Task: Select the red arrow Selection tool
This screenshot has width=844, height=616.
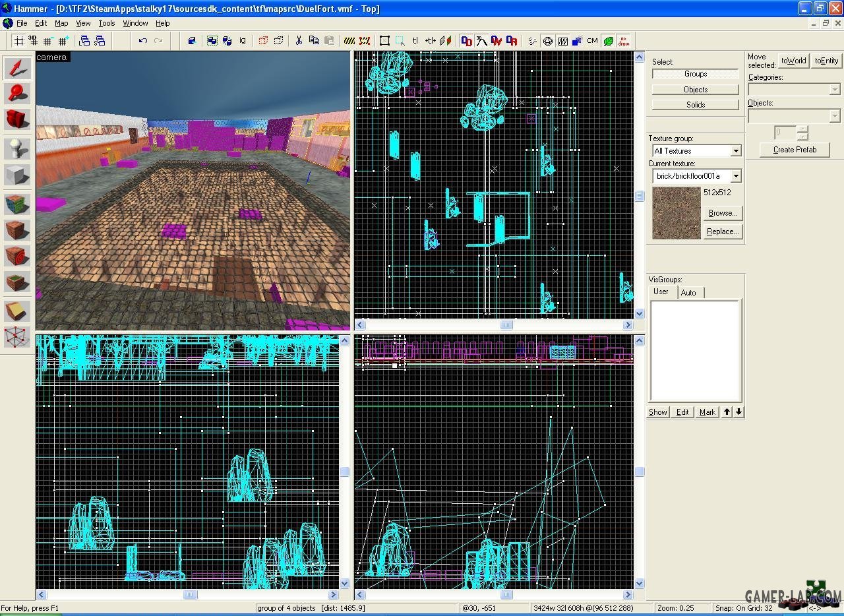Action: tap(17, 68)
